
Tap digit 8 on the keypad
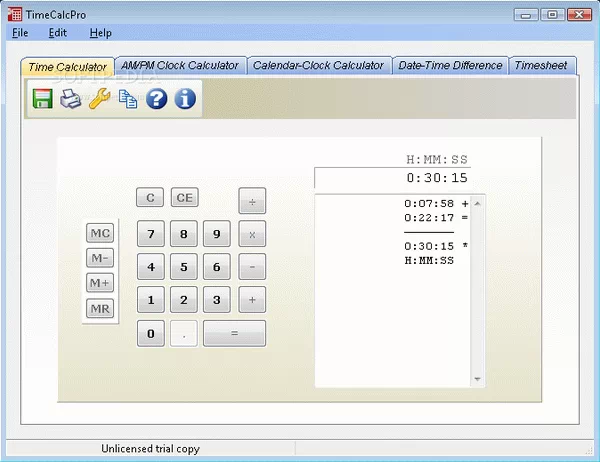tap(184, 234)
